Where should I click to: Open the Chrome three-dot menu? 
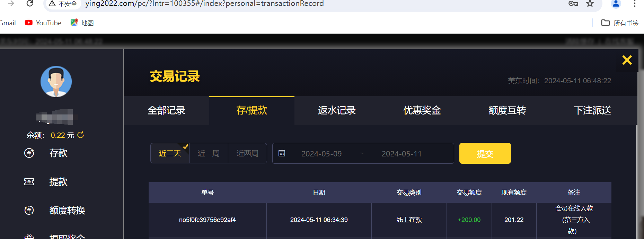click(635, 3)
